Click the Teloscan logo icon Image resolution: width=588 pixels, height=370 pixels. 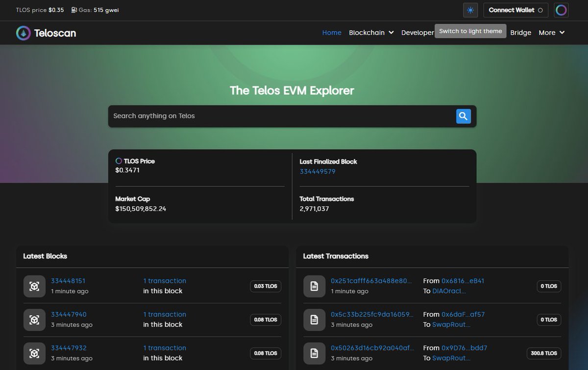click(x=23, y=33)
